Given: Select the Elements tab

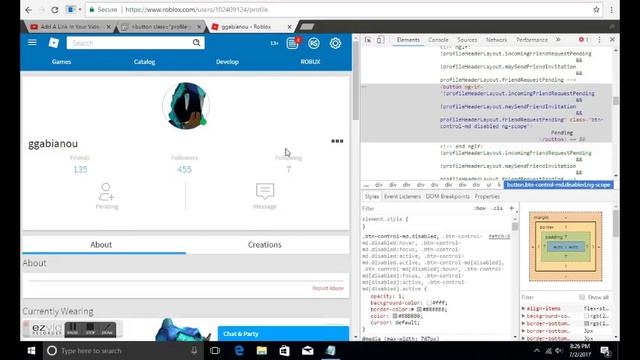Looking at the screenshot, I should click(408, 40).
